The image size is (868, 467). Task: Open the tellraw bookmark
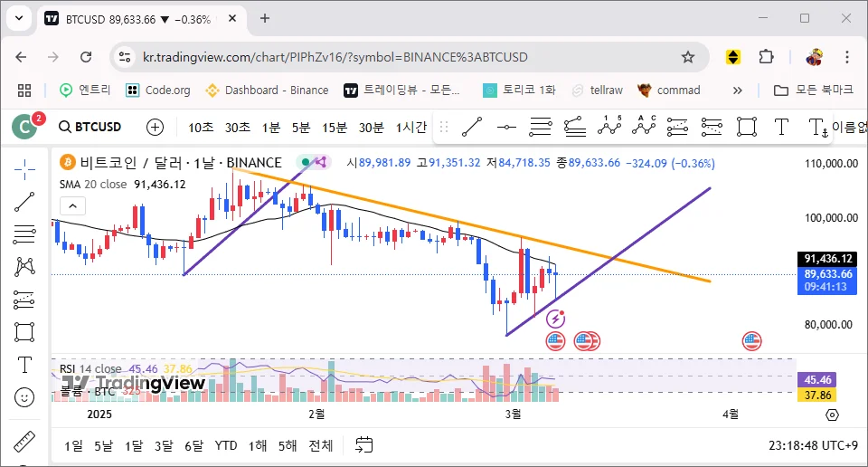[598, 91]
